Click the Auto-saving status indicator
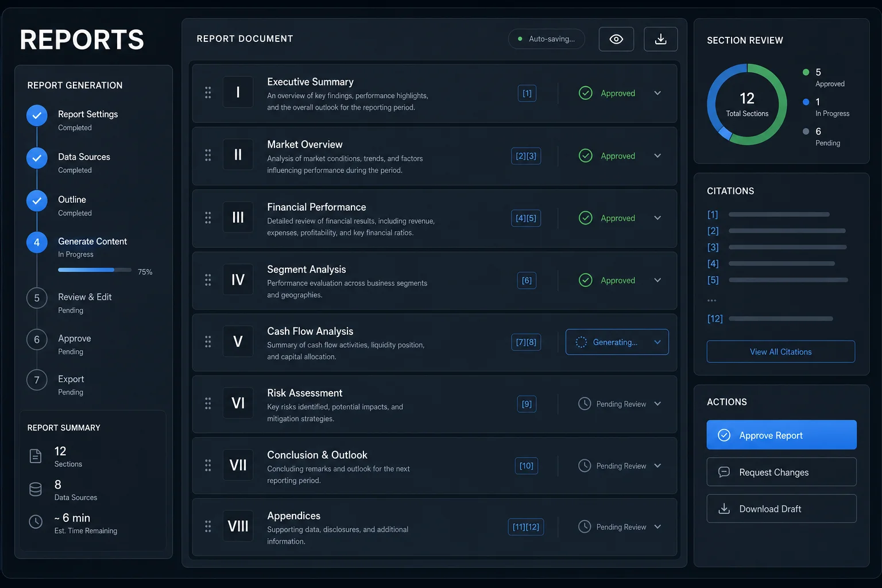 point(547,39)
